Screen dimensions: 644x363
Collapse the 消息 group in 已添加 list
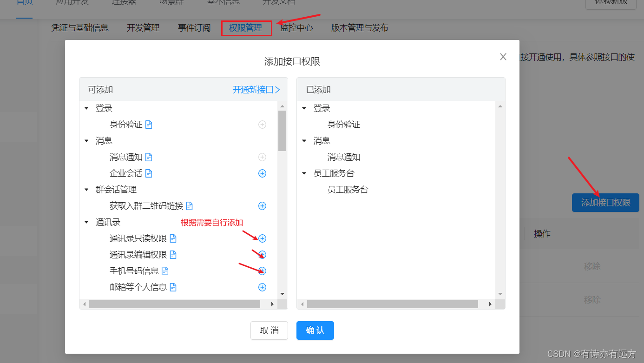[x=304, y=141]
